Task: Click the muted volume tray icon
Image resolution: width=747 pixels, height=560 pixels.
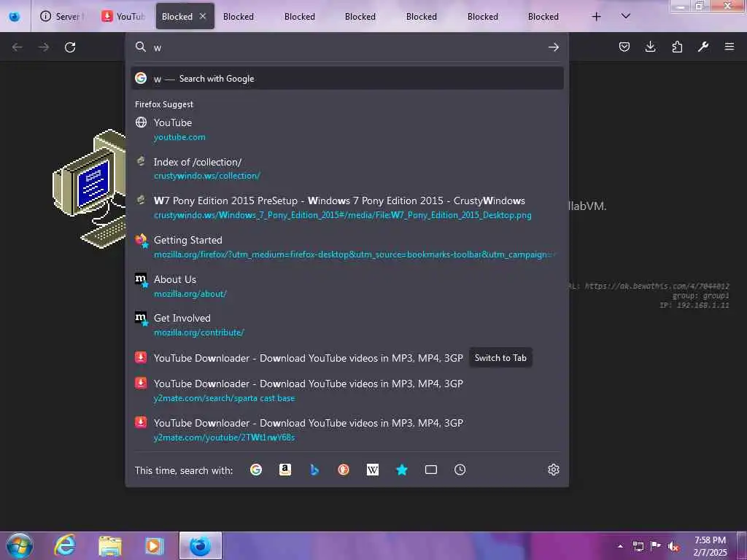Action: (673, 546)
